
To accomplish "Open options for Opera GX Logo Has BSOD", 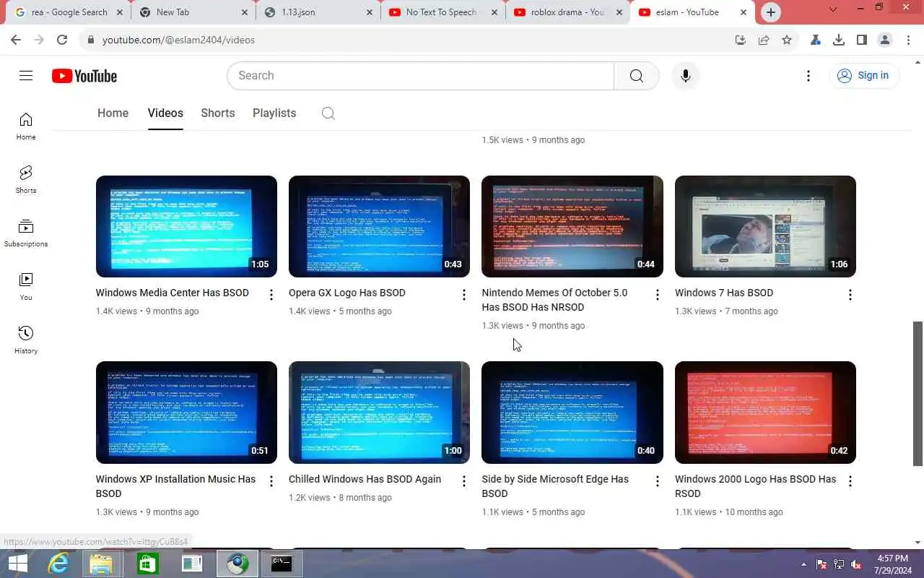I will [464, 295].
